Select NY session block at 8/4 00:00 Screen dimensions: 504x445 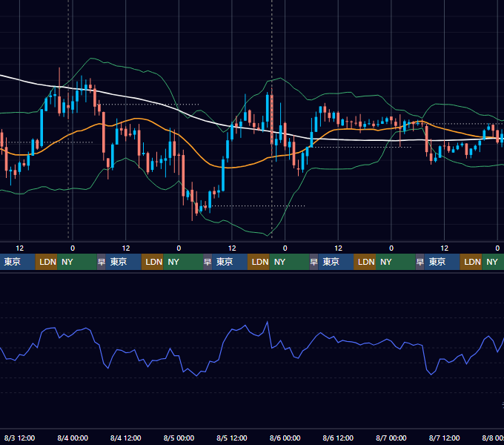pos(77,262)
